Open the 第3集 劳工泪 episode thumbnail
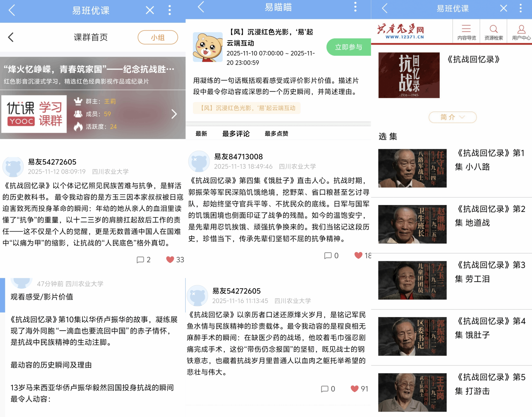This screenshot has height=417, width=532. coord(412,280)
